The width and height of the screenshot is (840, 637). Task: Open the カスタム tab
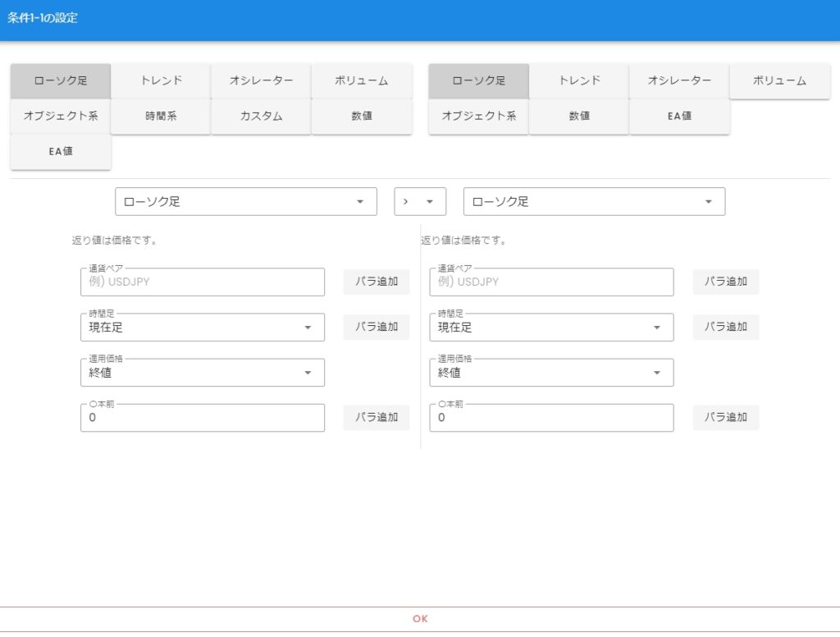point(261,117)
